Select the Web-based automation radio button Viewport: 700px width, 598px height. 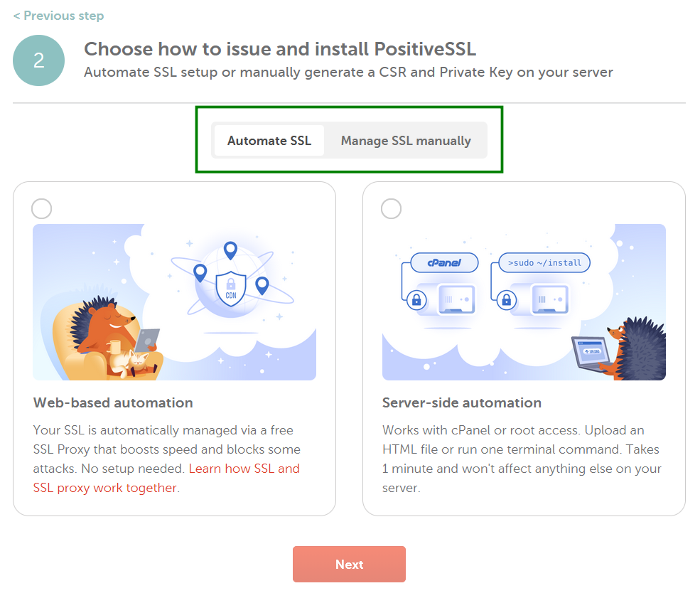42,208
